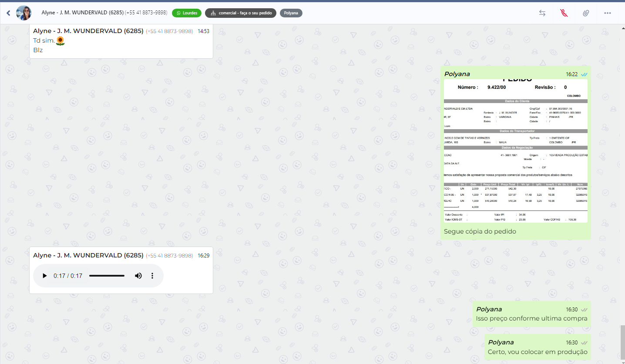625x364 pixels.
Task: Play the 0:17 audio message
Action: coord(44,276)
